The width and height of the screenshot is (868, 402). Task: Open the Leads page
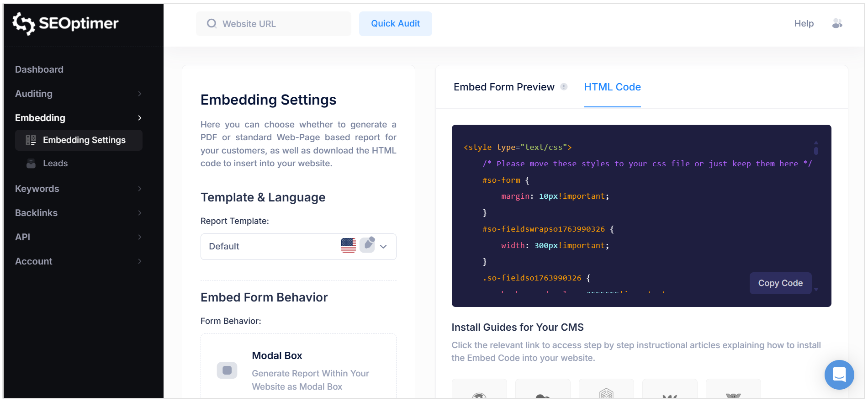[x=55, y=164]
